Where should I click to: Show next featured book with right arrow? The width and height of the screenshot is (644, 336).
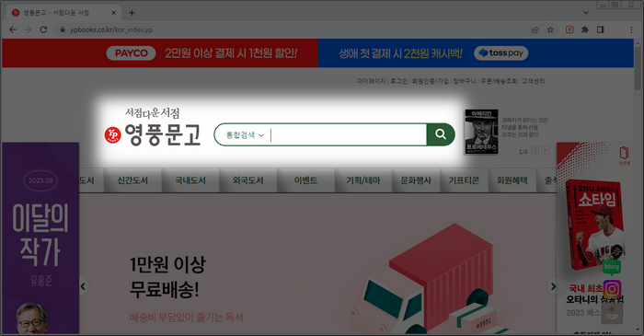point(545,150)
